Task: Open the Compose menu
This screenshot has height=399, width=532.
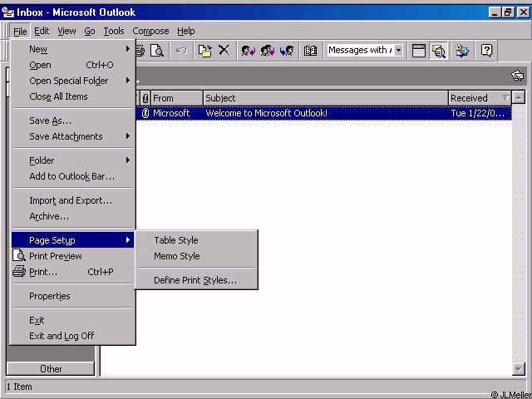Action: click(x=150, y=32)
